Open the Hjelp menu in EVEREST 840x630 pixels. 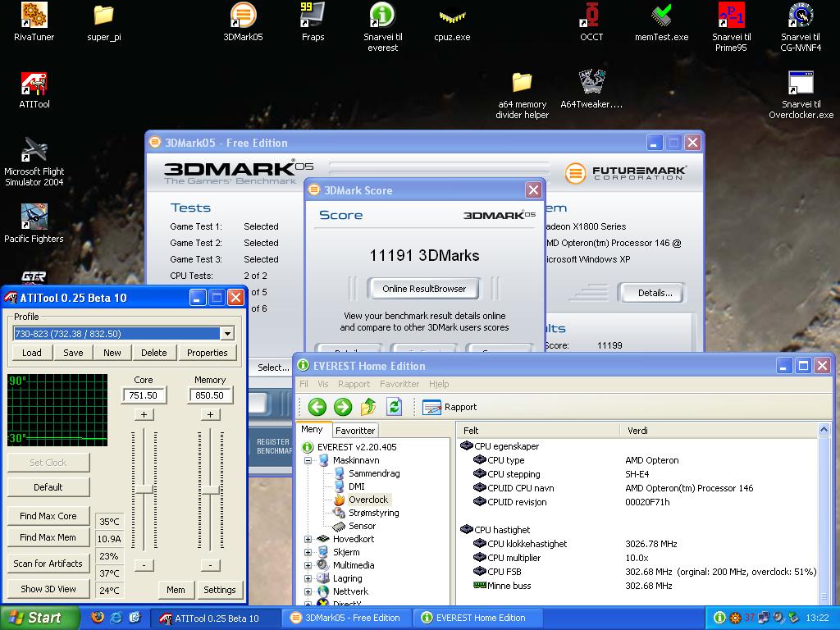[439, 384]
